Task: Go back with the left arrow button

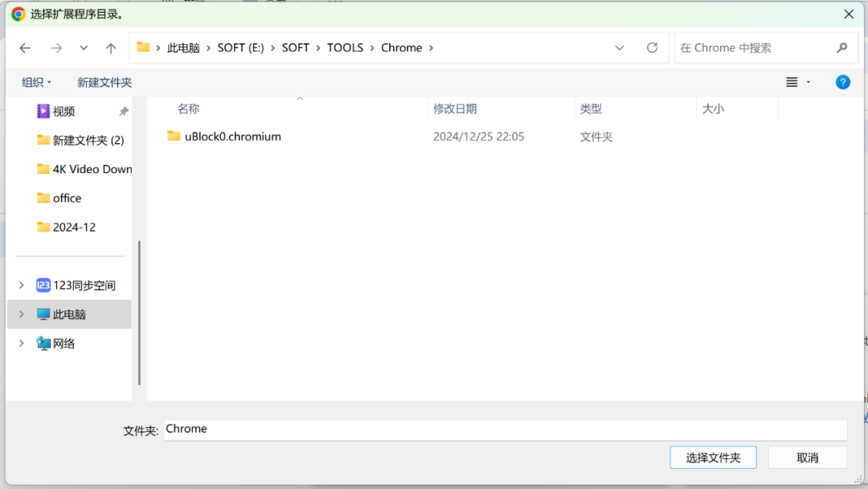Action: pyautogui.click(x=25, y=48)
